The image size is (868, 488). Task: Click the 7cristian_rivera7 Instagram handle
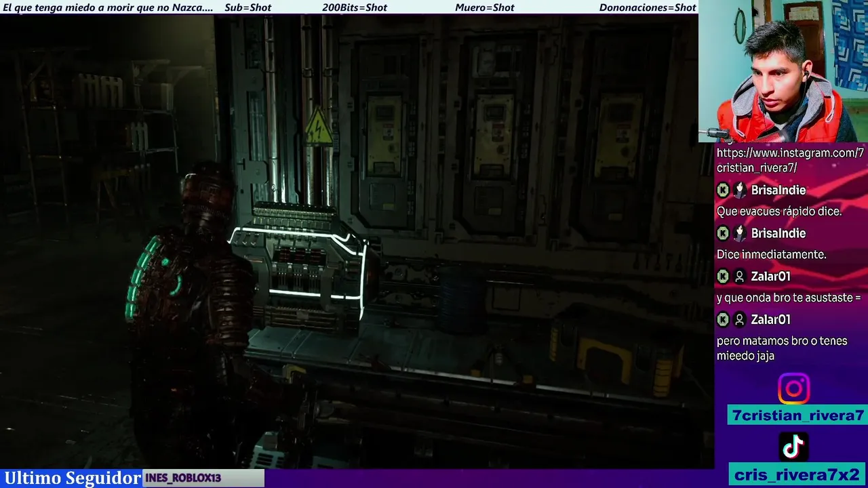(x=798, y=415)
